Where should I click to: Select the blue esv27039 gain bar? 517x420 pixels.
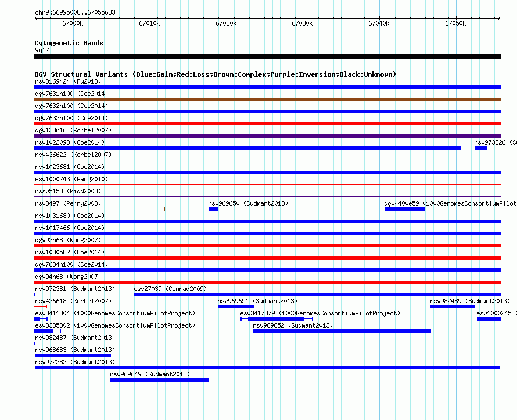click(318, 295)
